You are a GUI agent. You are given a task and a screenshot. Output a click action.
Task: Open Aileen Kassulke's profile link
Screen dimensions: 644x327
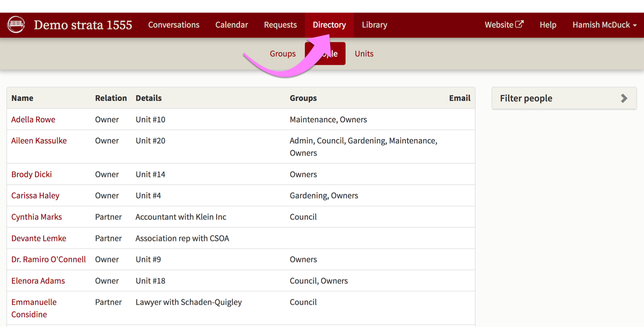[39, 141]
